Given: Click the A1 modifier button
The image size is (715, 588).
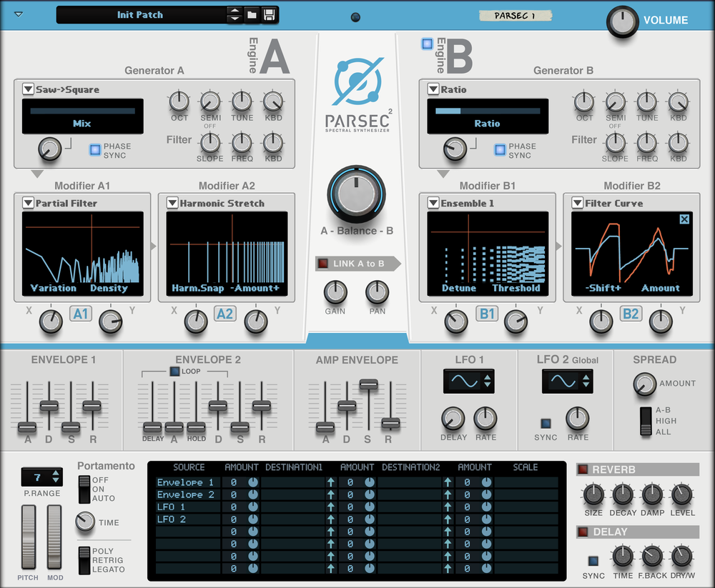Looking at the screenshot, I should pyautogui.click(x=81, y=314).
